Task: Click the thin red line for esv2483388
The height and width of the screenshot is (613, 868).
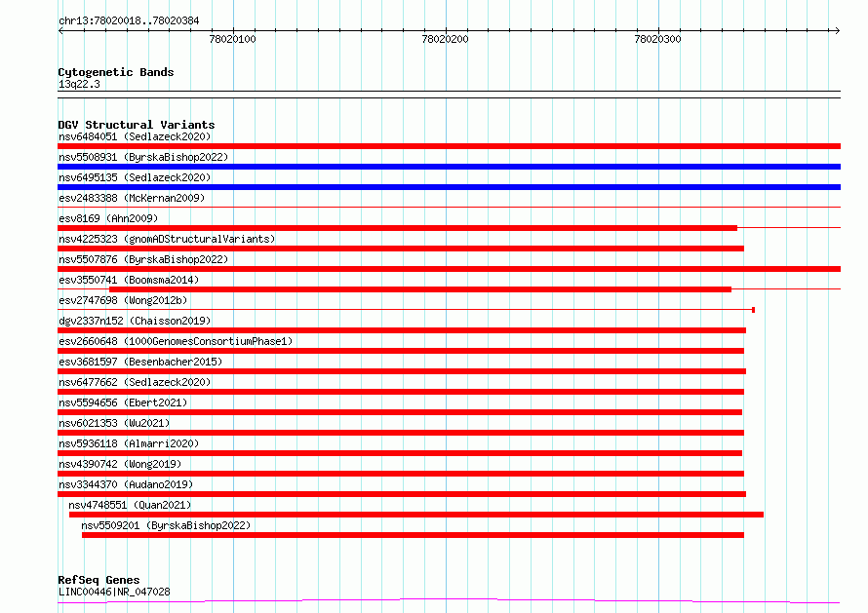Action: tap(449, 208)
